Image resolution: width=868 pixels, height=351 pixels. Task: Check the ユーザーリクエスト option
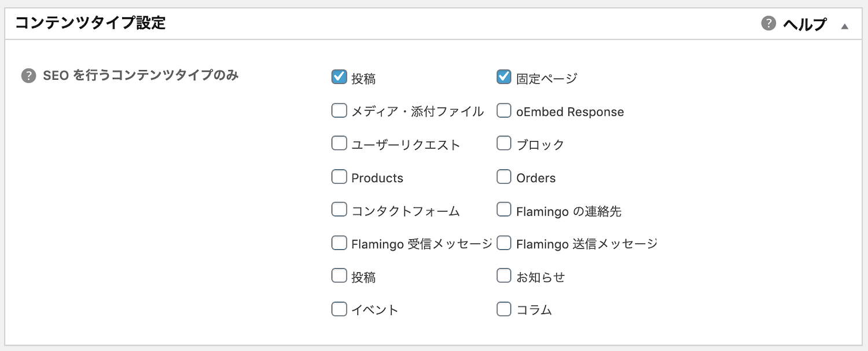coord(339,143)
